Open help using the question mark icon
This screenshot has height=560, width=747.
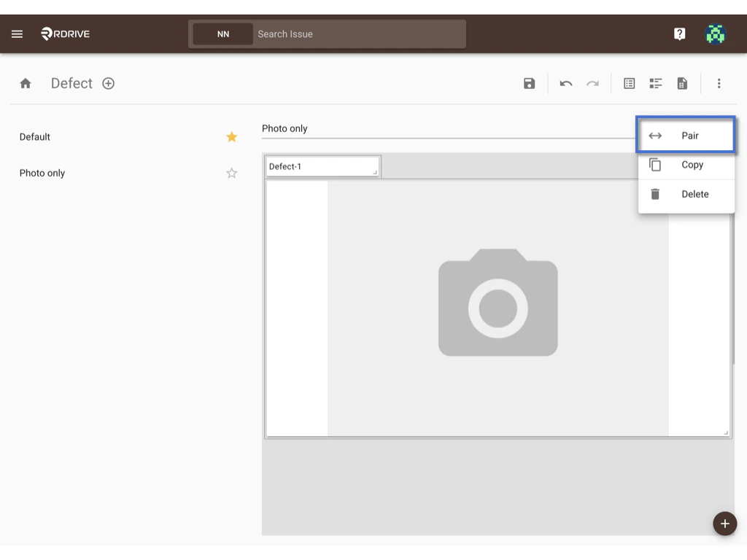click(x=679, y=34)
